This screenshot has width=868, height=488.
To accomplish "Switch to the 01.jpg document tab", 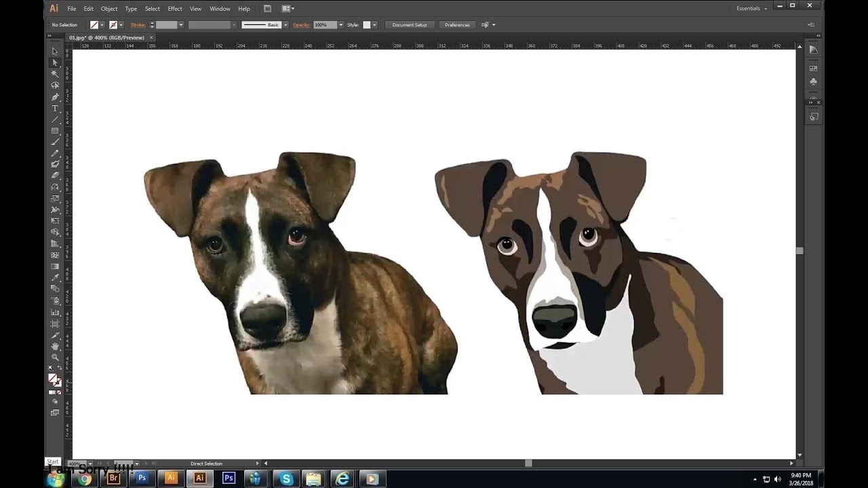I will tap(106, 38).
